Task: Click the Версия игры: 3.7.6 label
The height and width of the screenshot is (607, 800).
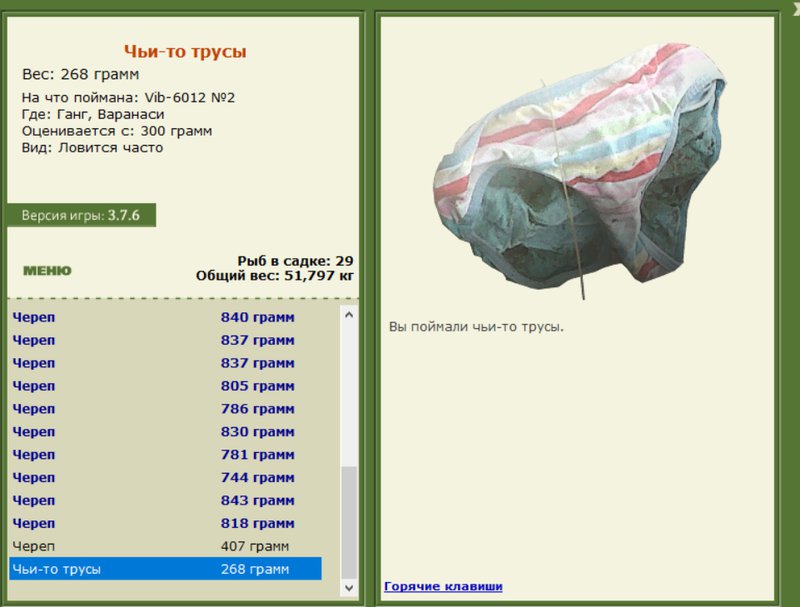Action: [x=81, y=215]
